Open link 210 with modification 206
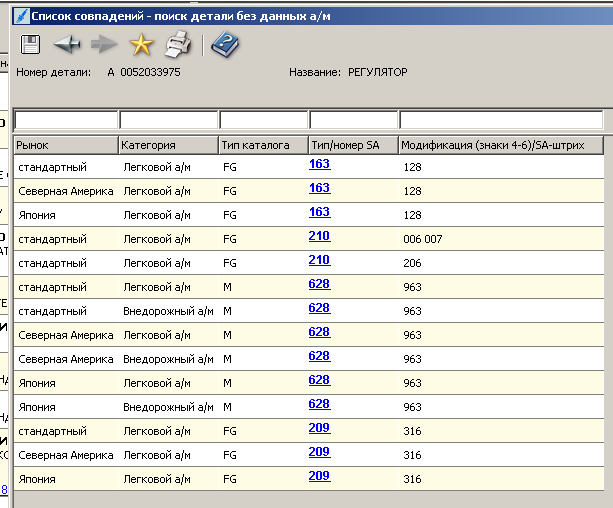613x508 pixels. tap(319, 260)
